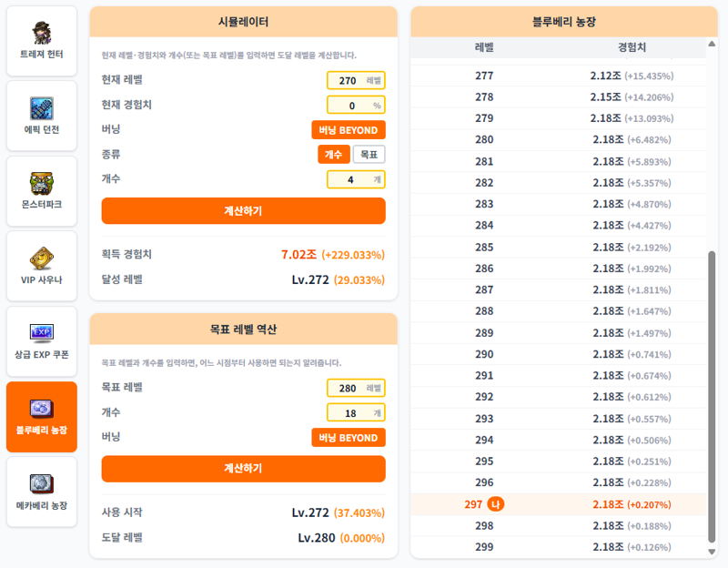Select the VIP 사우나 sidebar card
728x568 pixels.
[x=42, y=266]
